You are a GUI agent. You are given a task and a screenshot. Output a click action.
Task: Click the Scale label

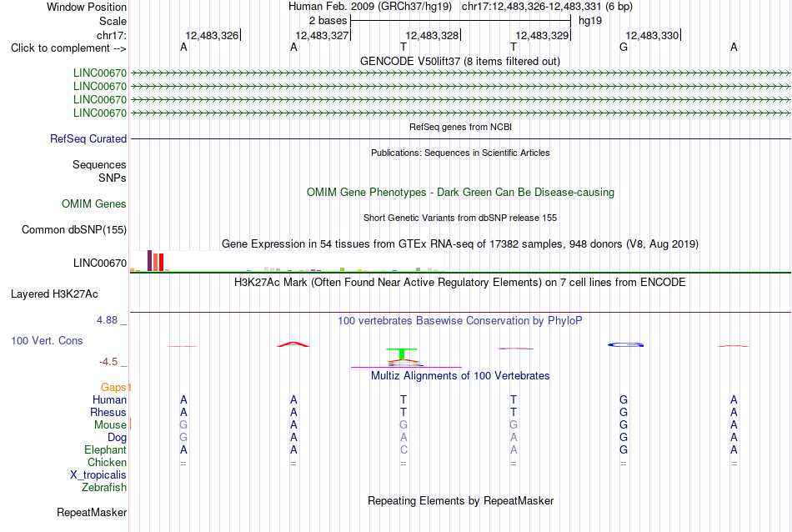pos(113,21)
